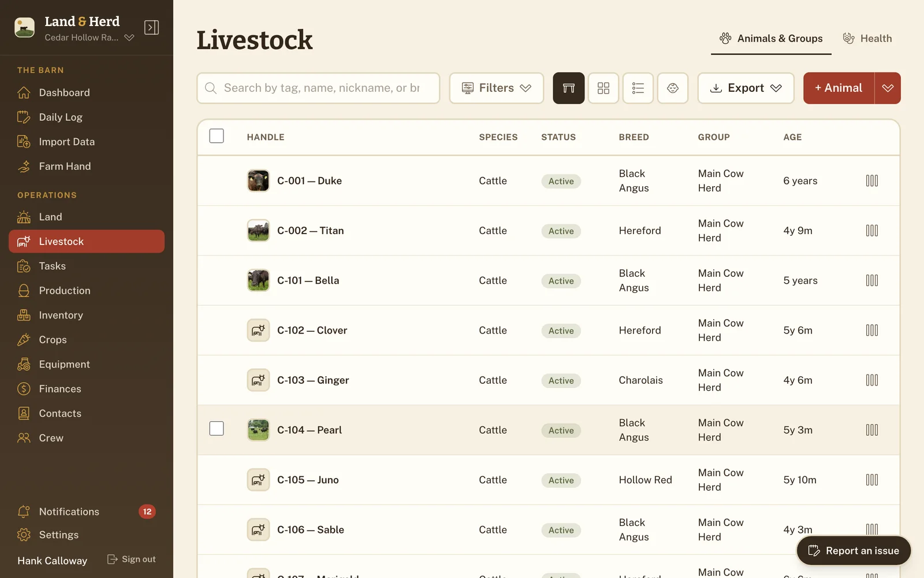Add a new animal
The height and width of the screenshot is (578, 924).
839,88
